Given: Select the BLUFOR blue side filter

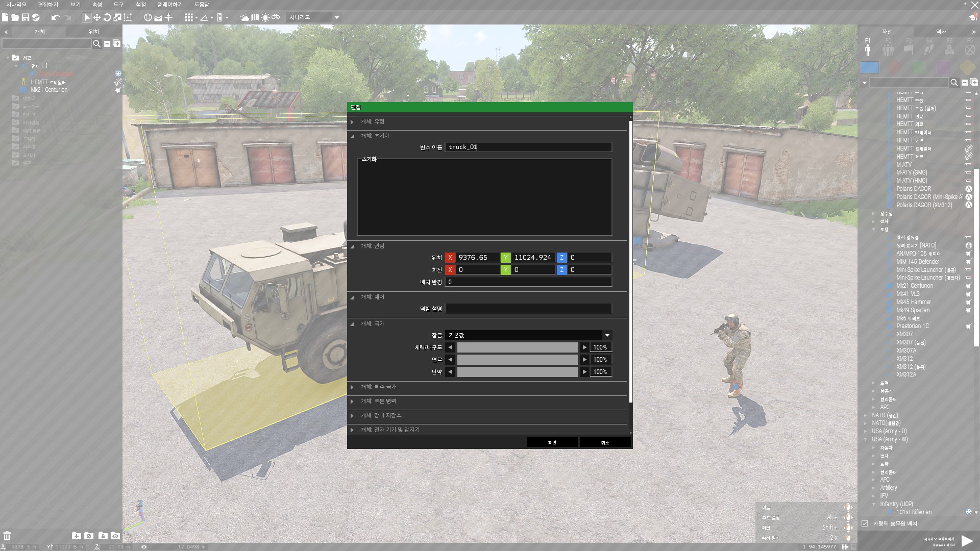Looking at the screenshot, I should point(870,67).
